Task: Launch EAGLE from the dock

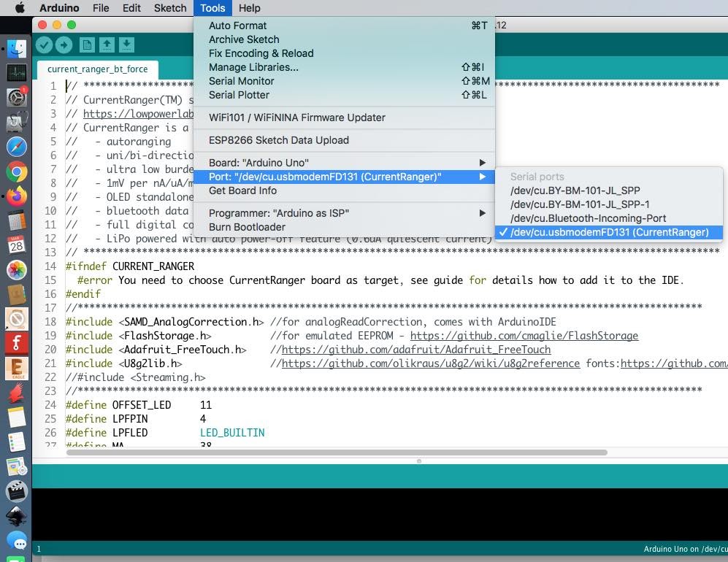Action: (17, 369)
